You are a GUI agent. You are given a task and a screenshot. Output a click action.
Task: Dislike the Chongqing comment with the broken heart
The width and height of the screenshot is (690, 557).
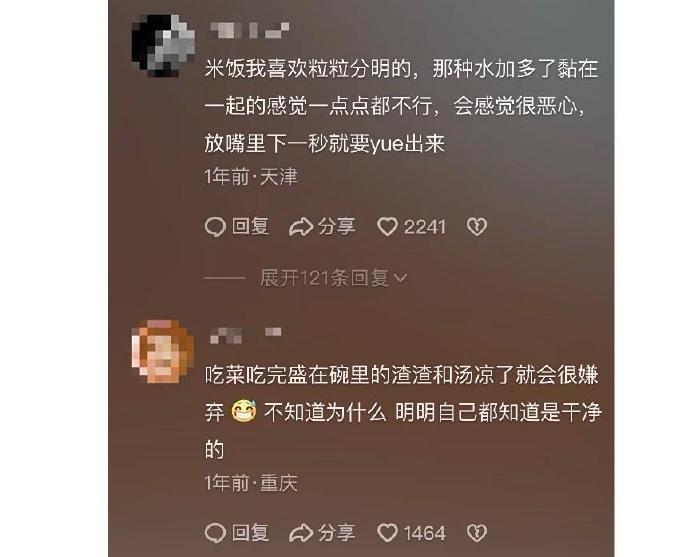click(477, 533)
